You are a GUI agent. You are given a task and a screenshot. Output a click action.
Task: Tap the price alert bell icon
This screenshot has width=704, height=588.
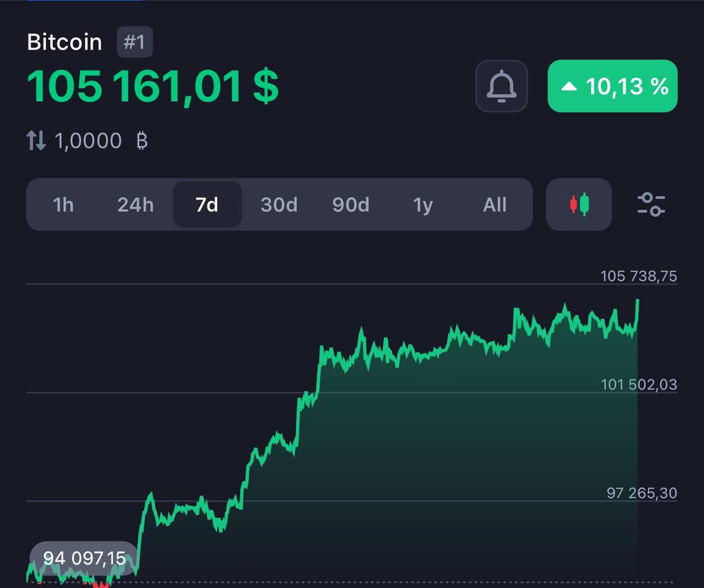click(501, 86)
